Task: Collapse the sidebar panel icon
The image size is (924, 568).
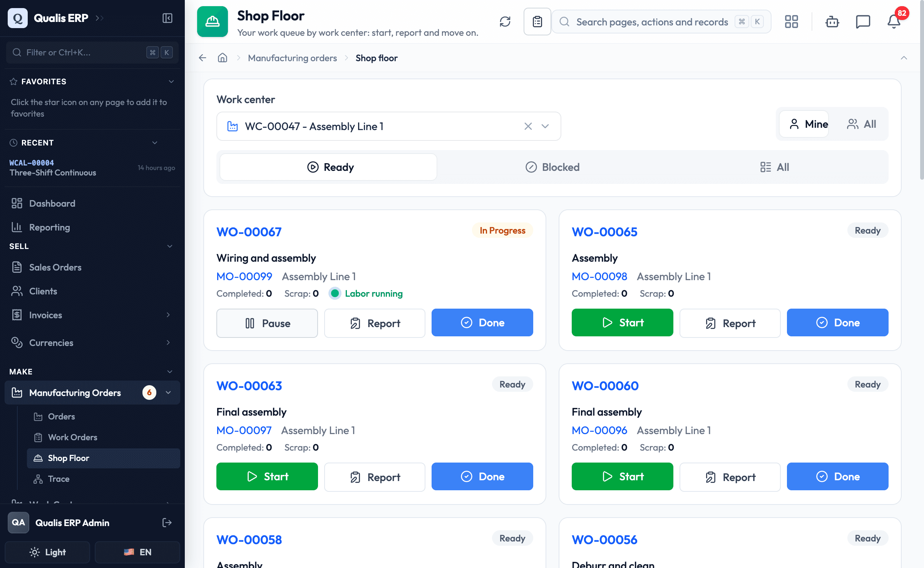Action: point(167,18)
